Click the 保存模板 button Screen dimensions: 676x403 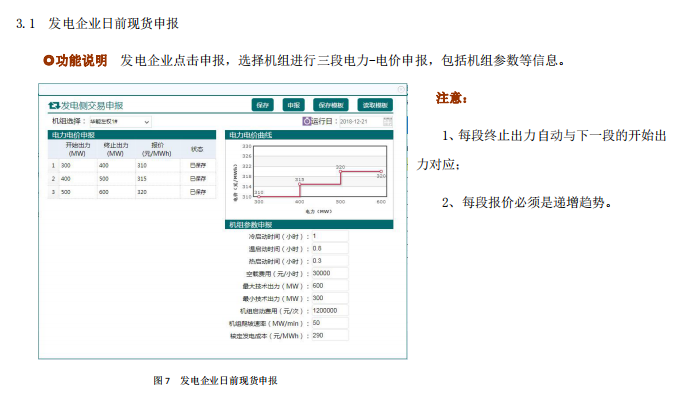point(330,104)
